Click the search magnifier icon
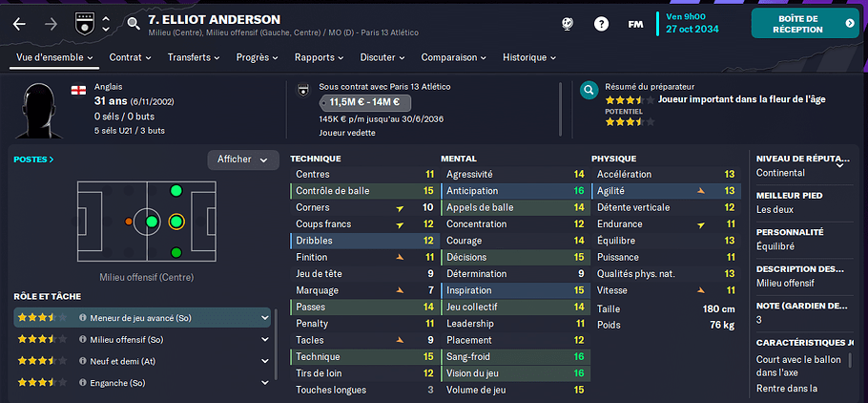The width and height of the screenshot is (868, 403). point(134,23)
